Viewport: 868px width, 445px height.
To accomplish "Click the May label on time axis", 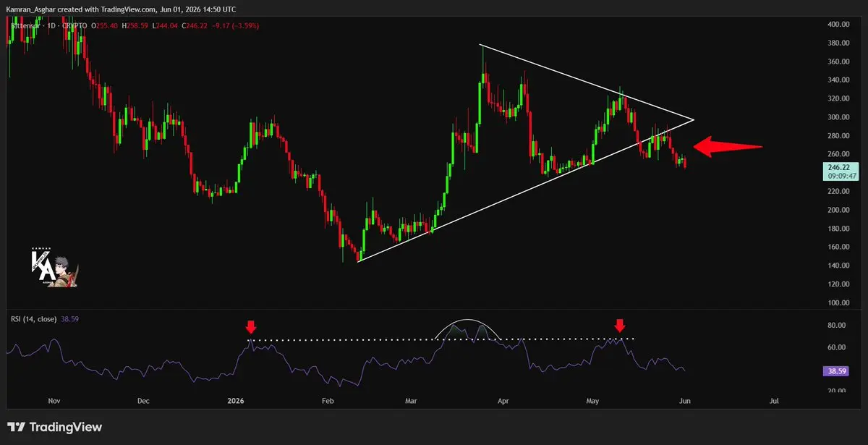I will click(x=593, y=400).
